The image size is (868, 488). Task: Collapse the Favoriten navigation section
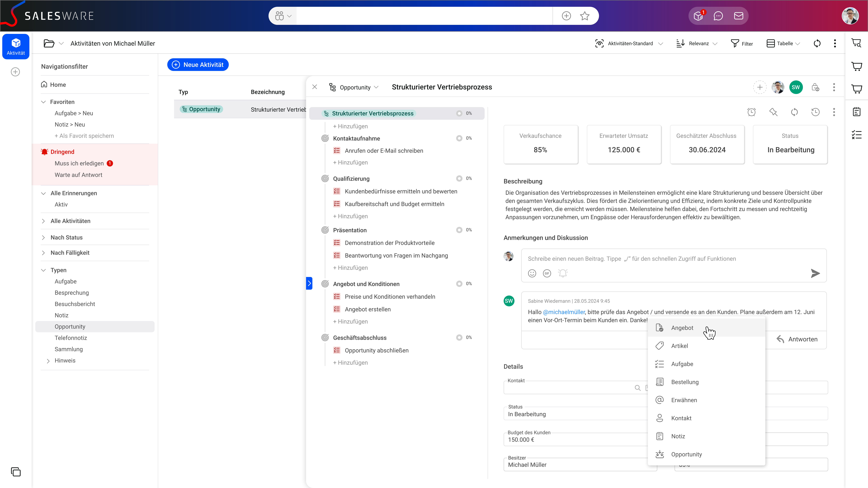pyautogui.click(x=44, y=102)
